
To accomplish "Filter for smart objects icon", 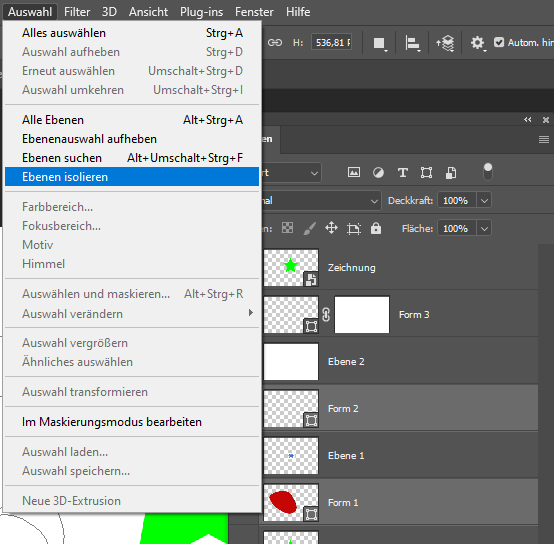I will point(451,173).
